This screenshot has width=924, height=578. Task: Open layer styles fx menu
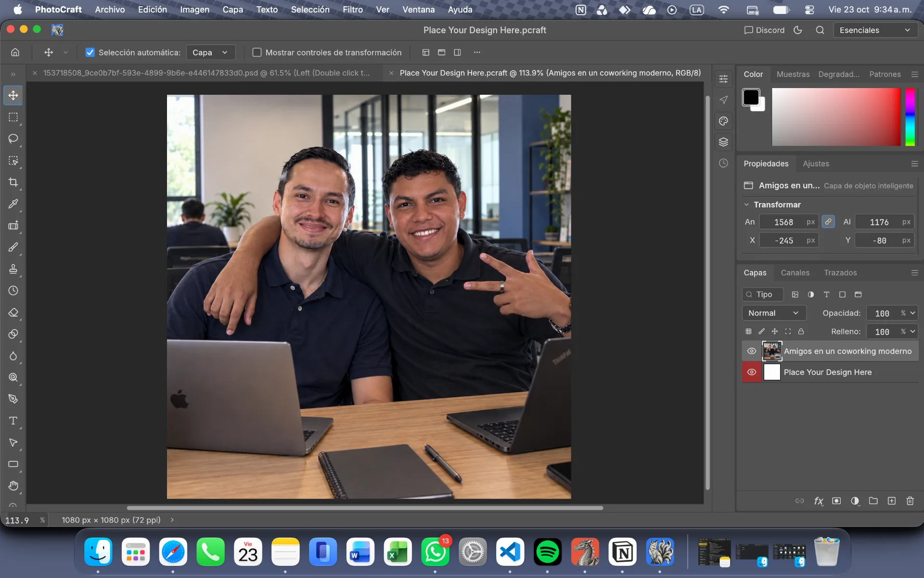pos(818,501)
